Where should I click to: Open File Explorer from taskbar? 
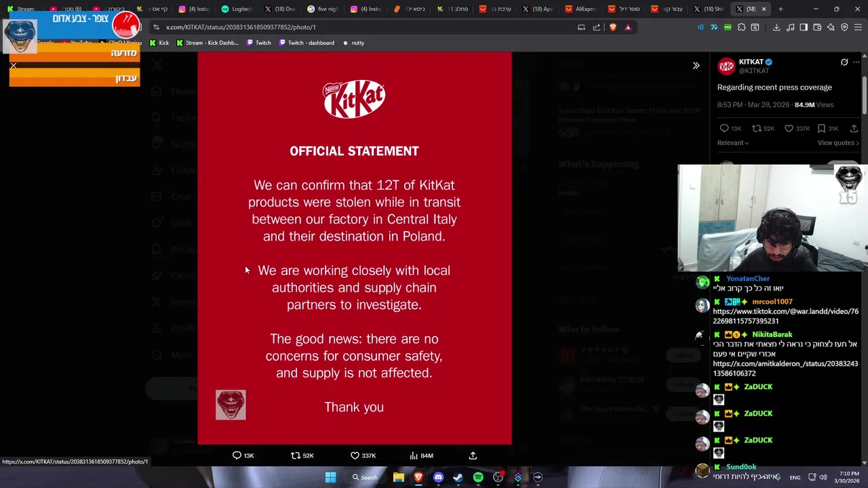399,477
